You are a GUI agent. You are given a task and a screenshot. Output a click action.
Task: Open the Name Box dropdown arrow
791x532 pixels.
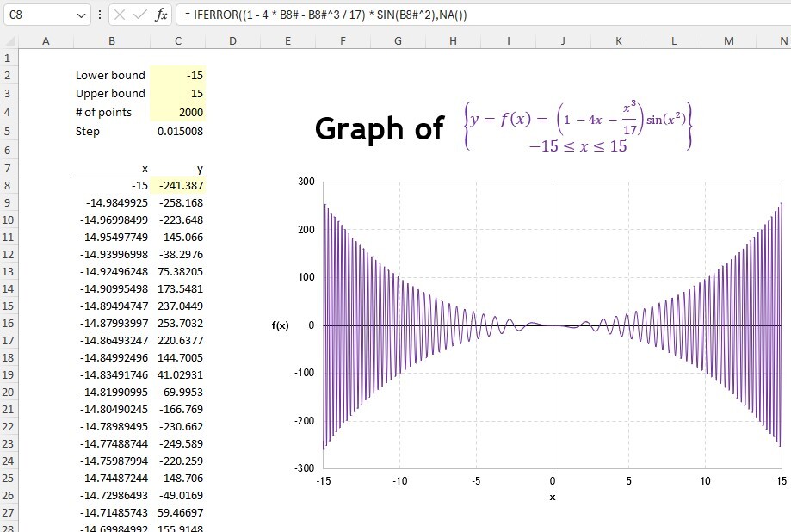point(83,13)
